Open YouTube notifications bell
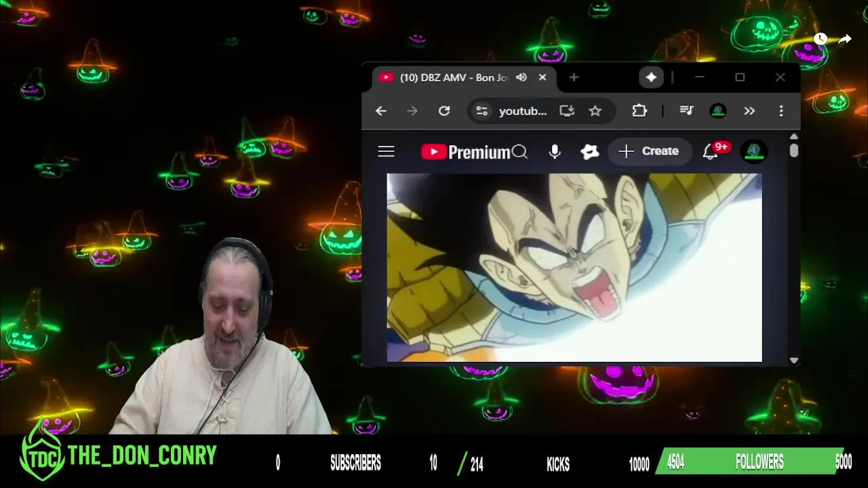 [x=710, y=152]
